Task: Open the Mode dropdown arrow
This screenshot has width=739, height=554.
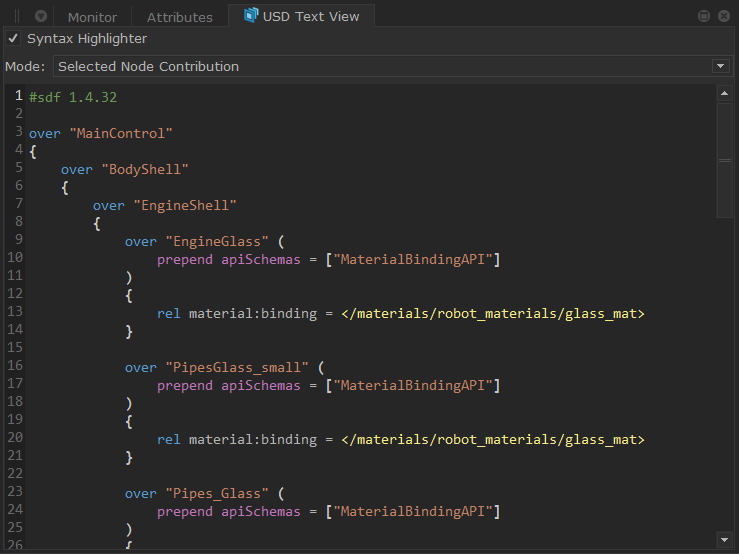Action: [720, 66]
